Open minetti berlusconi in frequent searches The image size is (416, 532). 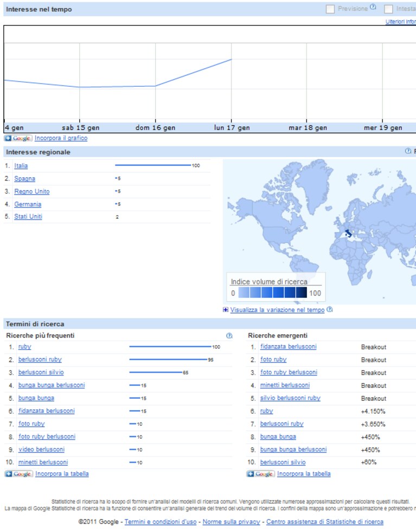pos(43,463)
